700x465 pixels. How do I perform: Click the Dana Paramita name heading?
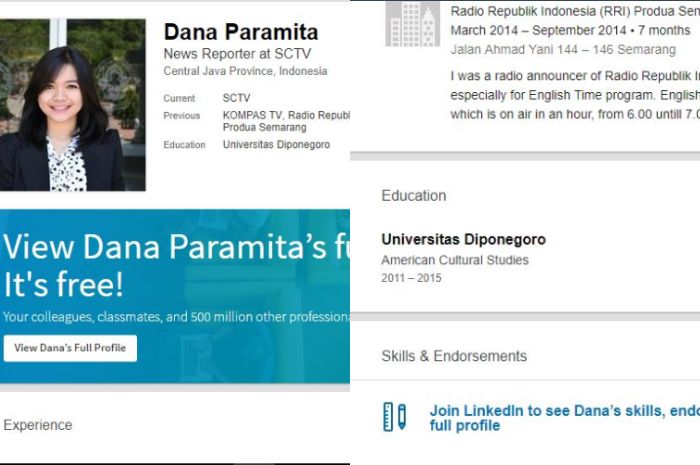pyautogui.click(x=240, y=33)
